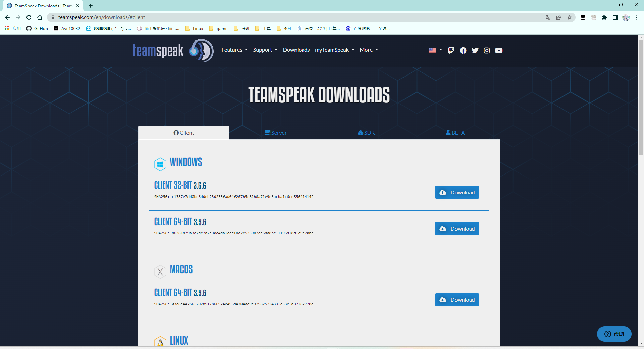This screenshot has height=349, width=644.
Task: Open the language flag dropdown
Action: [435, 50]
